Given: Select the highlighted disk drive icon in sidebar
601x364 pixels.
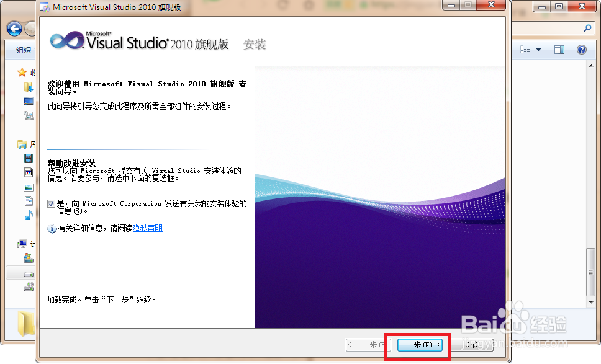Looking at the screenshot, I should [29, 274].
